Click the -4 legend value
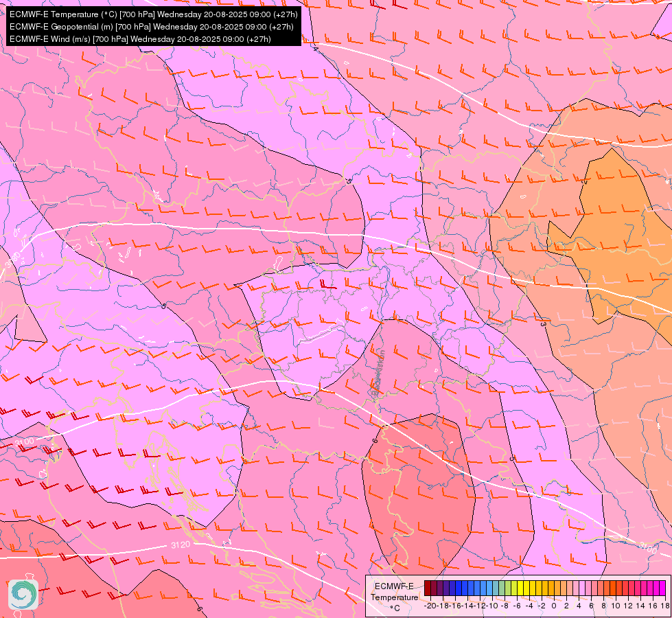 click(x=530, y=606)
